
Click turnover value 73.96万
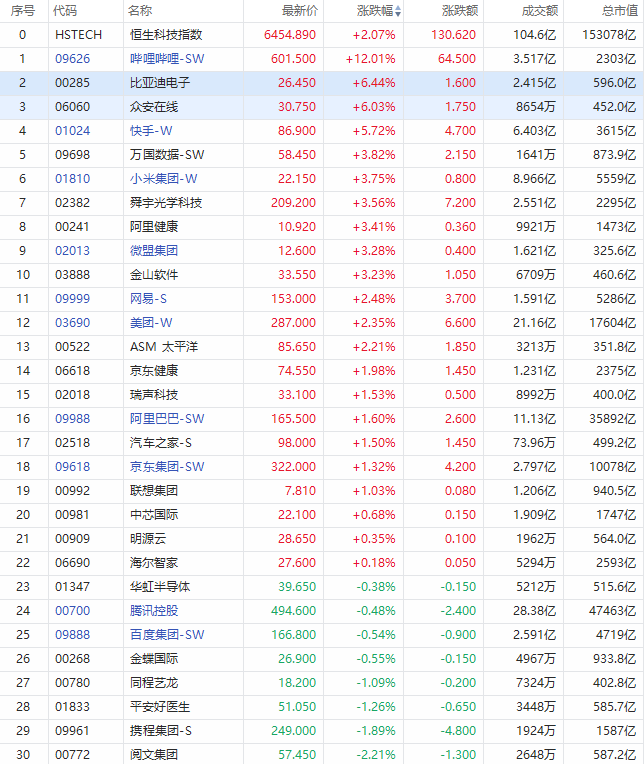click(x=534, y=442)
